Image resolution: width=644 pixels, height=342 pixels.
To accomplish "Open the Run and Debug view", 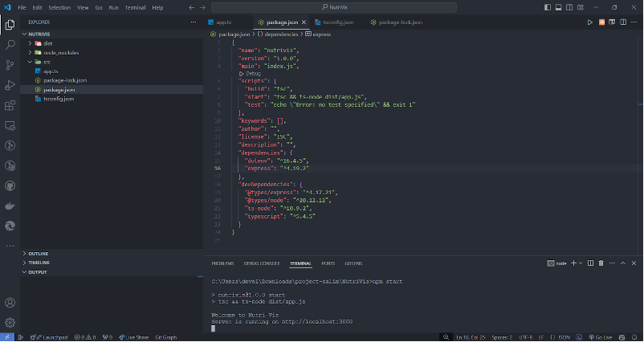I will click(10, 85).
